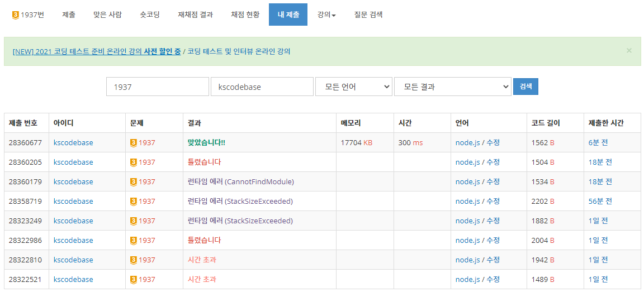Image resolution: width=644 pixels, height=292 pixels.
Task: Click tier badge in submission 28360179 row
Action: 134,181
